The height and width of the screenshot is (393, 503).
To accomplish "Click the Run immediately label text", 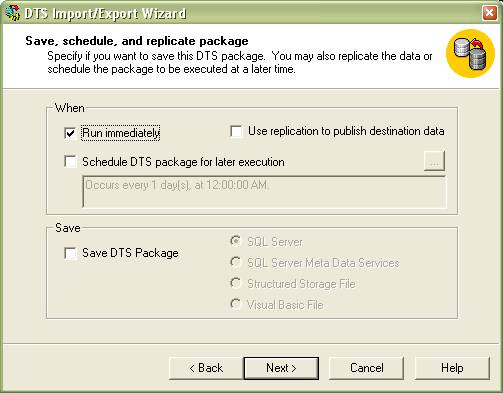I will pos(121,133).
